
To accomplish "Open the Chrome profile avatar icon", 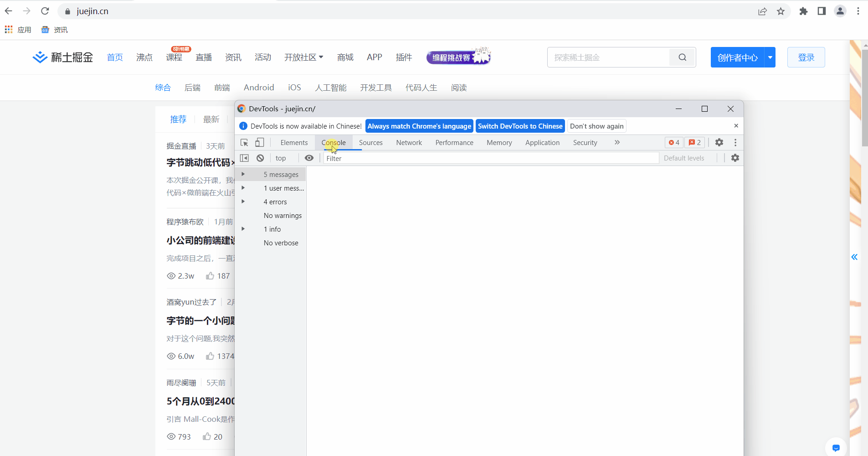I will 840,11.
